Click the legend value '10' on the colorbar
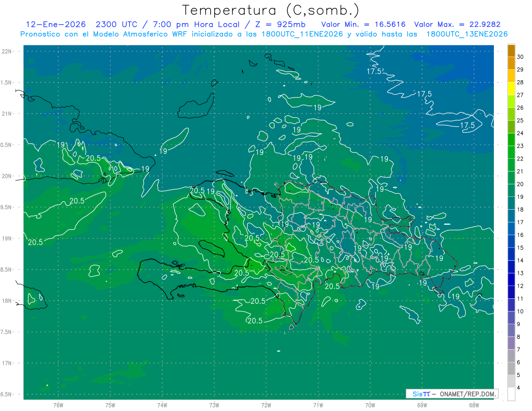Screen dimensions: 532x411 click(520, 311)
